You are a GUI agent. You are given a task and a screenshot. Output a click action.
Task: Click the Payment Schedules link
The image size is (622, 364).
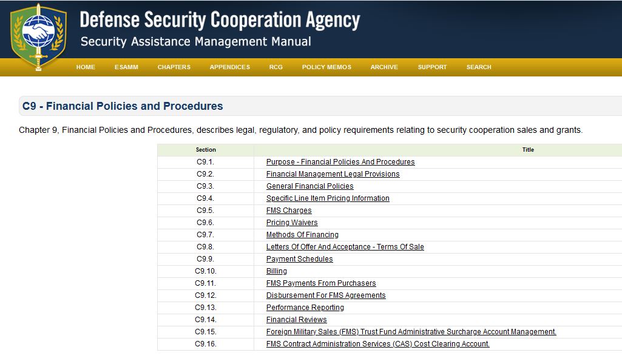pos(299,259)
